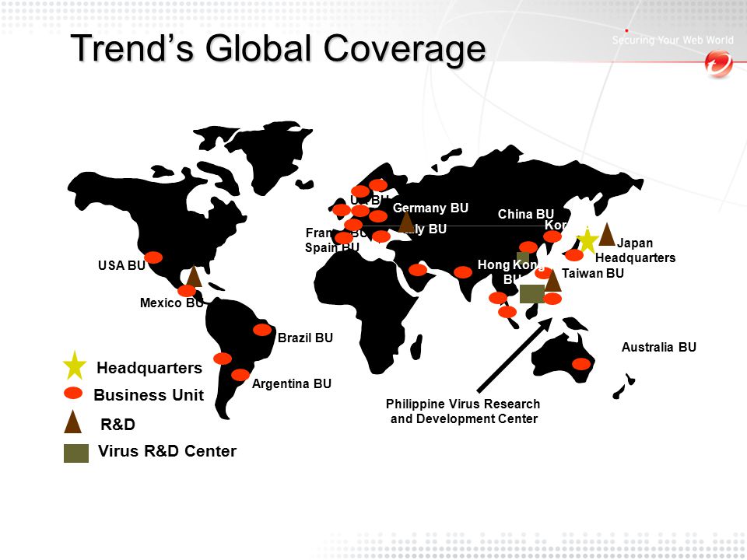747x560 pixels.
Task: Click the red oval beside Business Unit legend
Action: (x=73, y=394)
